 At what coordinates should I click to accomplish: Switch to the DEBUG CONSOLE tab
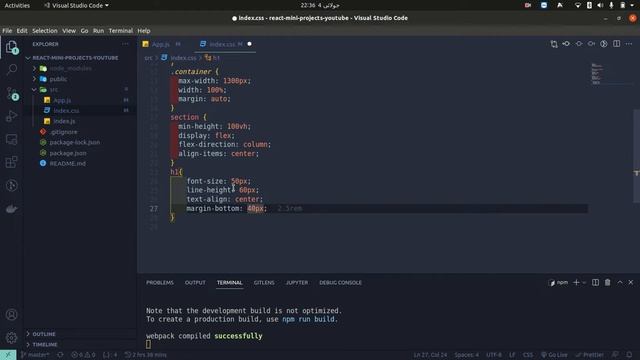click(x=340, y=282)
